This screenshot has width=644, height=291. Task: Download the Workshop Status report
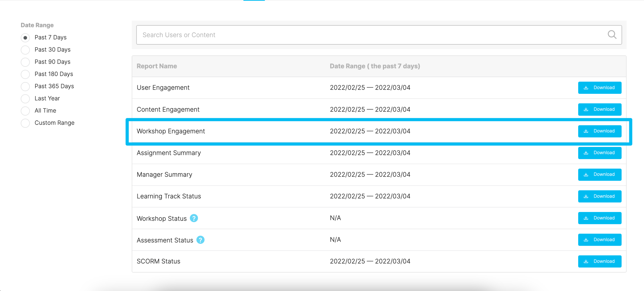(x=599, y=218)
